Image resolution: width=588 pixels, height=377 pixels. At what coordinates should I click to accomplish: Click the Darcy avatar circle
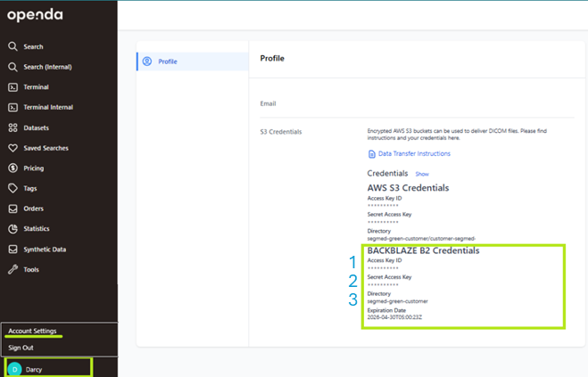tap(14, 369)
